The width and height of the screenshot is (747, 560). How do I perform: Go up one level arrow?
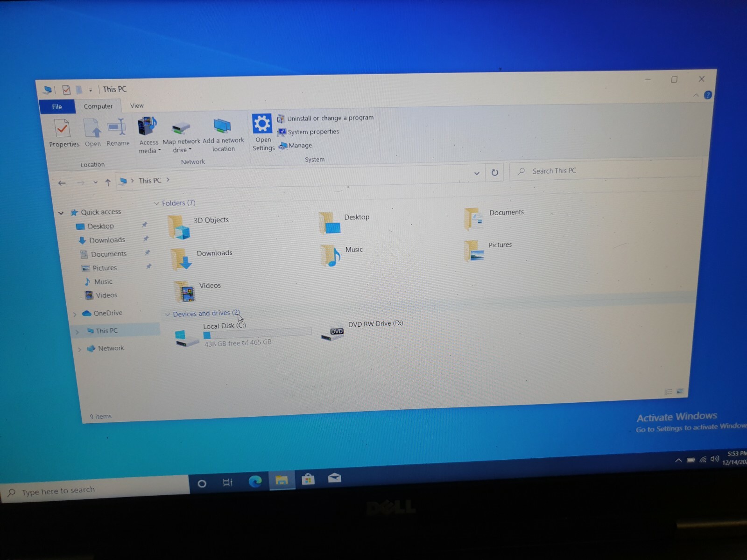(108, 182)
